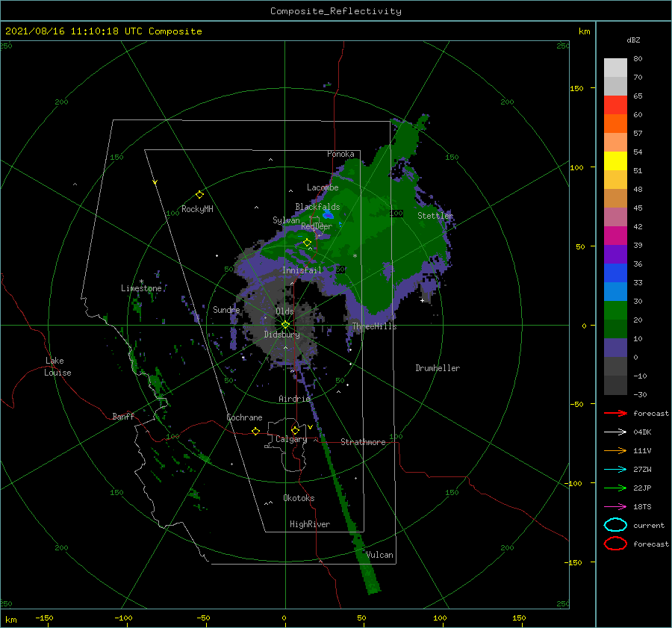Select the 65 dBZ red color swatch
672x628 pixels.
[615, 105]
